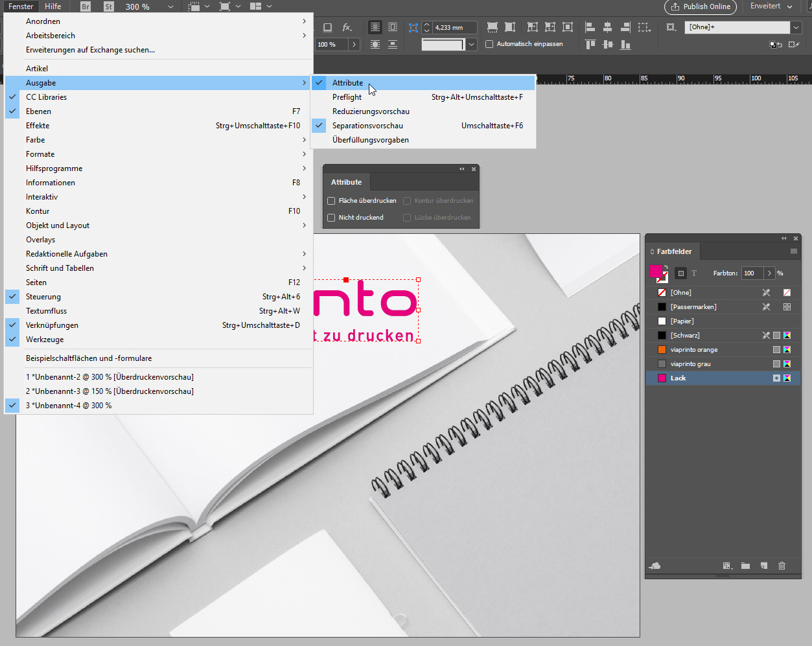This screenshot has height=646, width=812.
Task: Toggle Werkzeuge in the Fenster menu
Action: click(x=159, y=340)
